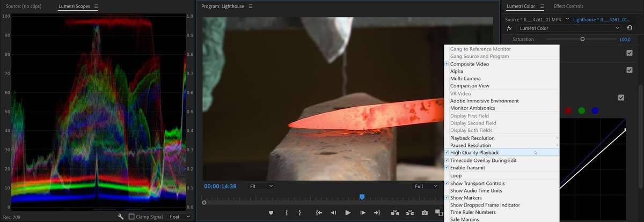
Task: Step back one frame
Action: coord(333,213)
